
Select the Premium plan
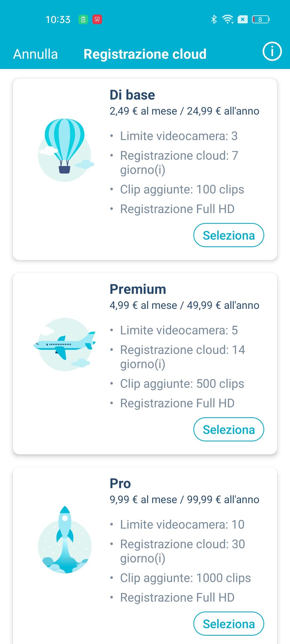coord(229,430)
